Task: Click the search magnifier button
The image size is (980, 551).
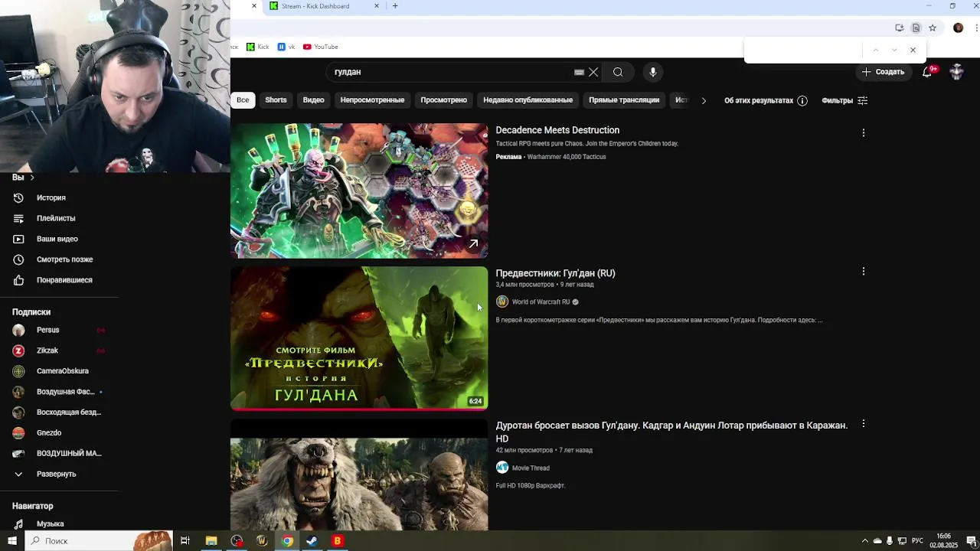Action: coord(618,72)
